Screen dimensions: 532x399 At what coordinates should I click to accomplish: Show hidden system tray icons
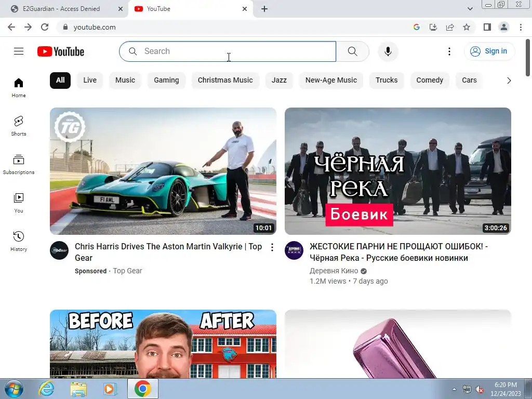(x=454, y=389)
